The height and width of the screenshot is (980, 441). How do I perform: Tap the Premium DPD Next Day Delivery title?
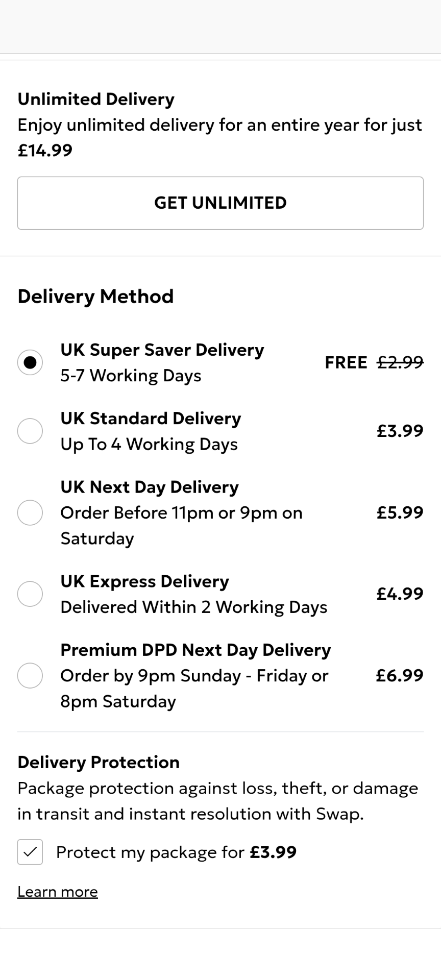coord(195,650)
